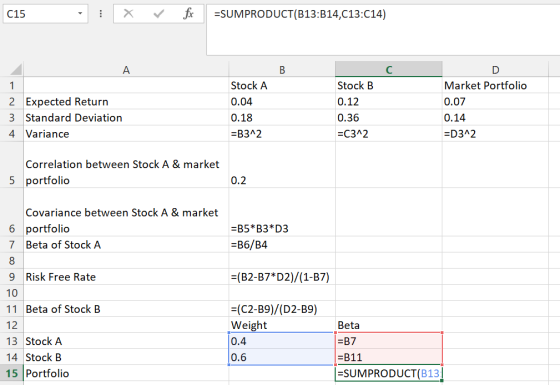Select row 9 header
Viewport: 560px width, 385px height.
[x=12, y=277]
